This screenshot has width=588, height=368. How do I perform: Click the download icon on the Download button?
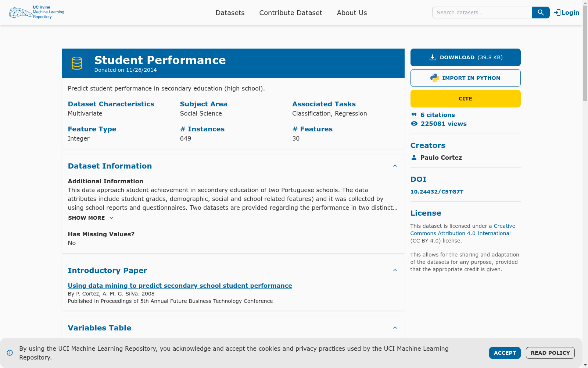433,57
